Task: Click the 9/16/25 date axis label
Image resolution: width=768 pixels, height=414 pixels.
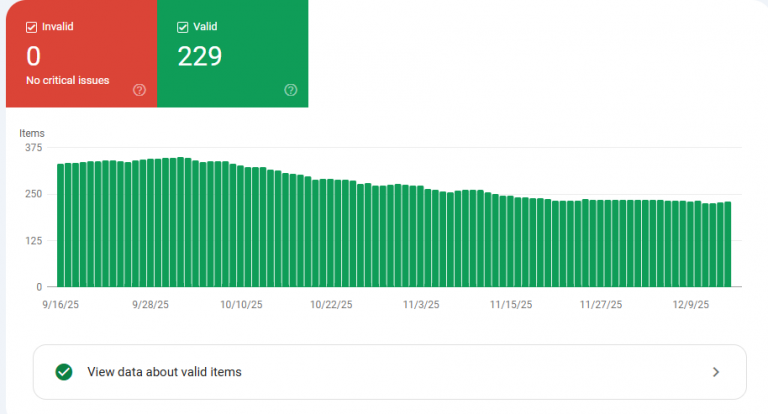Action: (60, 305)
